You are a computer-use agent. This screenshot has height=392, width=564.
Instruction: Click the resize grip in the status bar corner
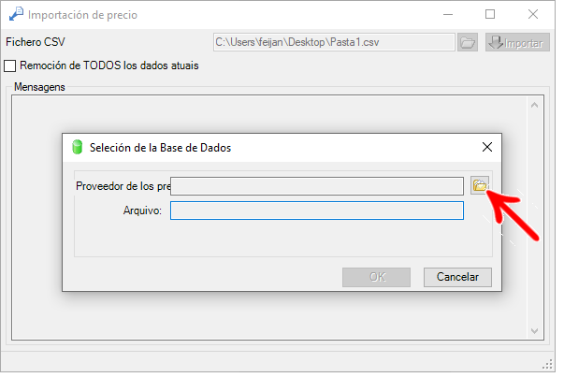coord(547,365)
